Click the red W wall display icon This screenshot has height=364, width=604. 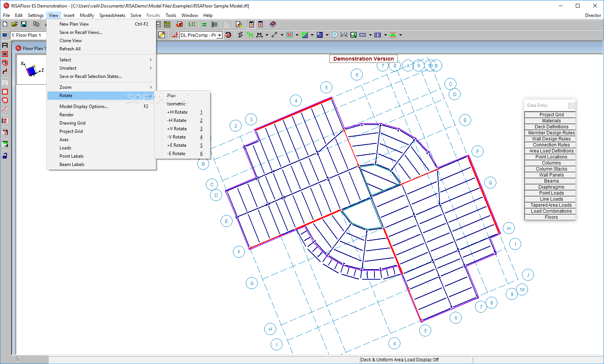pyautogui.click(x=290, y=35)
